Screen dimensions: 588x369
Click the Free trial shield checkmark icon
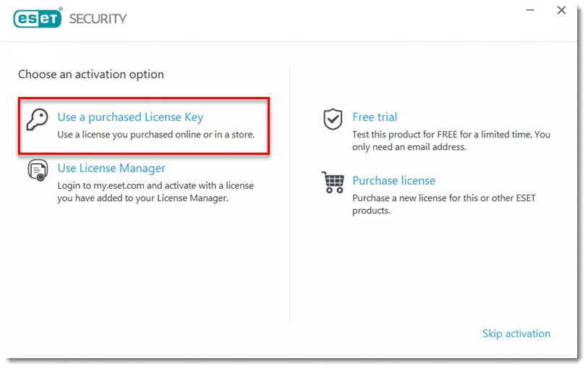coord(333,119)
